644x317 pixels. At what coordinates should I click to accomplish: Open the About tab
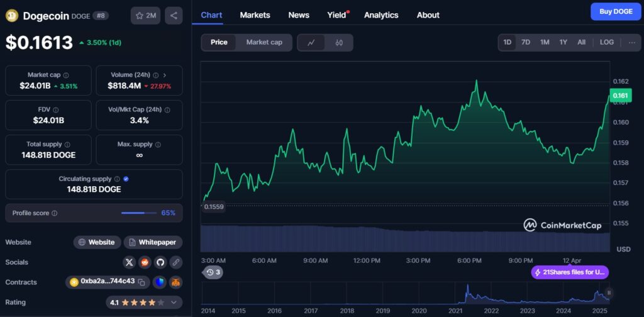pos(428,15)
